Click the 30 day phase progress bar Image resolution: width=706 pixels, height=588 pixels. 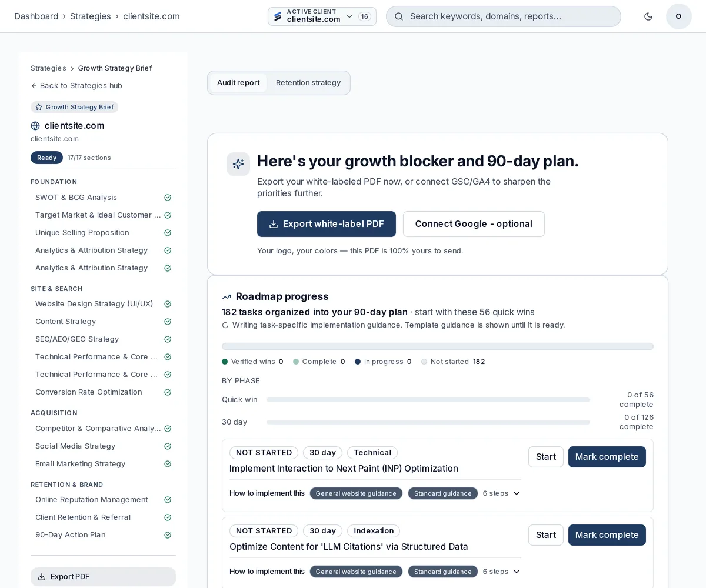(428, 422)
